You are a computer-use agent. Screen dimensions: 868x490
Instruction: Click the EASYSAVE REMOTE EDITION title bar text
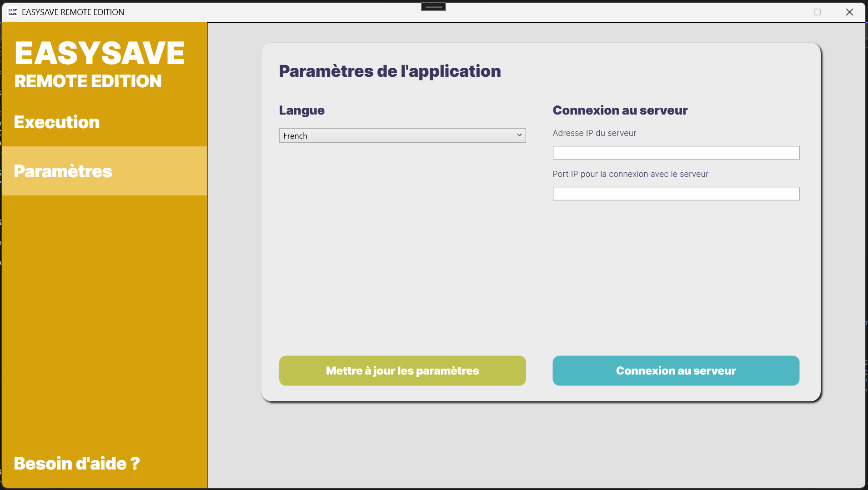tap(73, 12)
